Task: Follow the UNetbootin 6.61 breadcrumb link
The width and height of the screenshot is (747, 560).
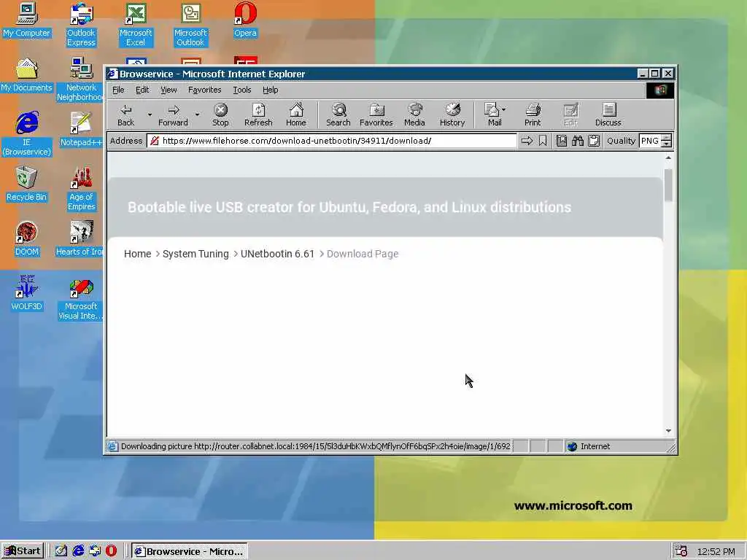Action: point(277,254)
